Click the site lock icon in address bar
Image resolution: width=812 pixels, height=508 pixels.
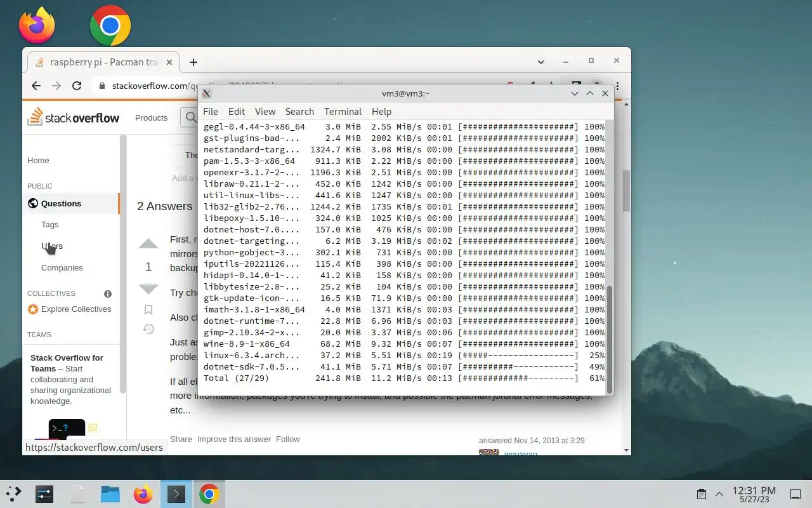click(x=101, y=86)
